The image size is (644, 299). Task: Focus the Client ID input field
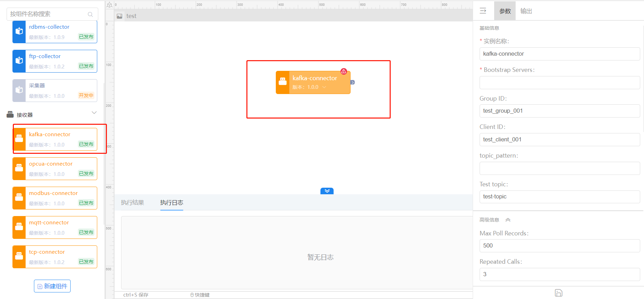(560, 140)
